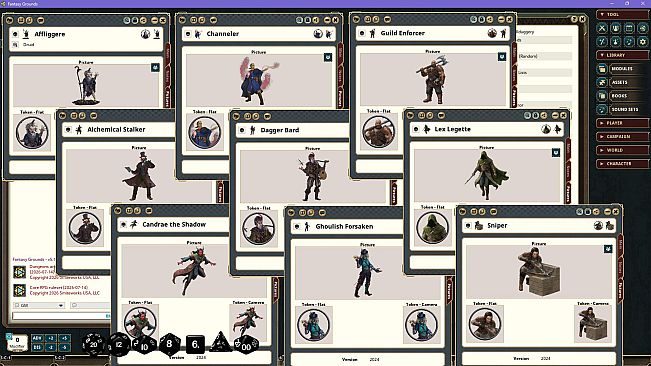The image size is (651, 366).
Task: Open the settings gear in Tool section
Action: tap(643, 41)
